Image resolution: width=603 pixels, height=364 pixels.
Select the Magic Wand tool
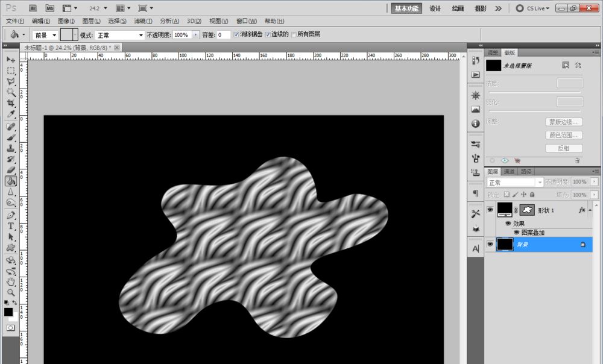point(11,92)
